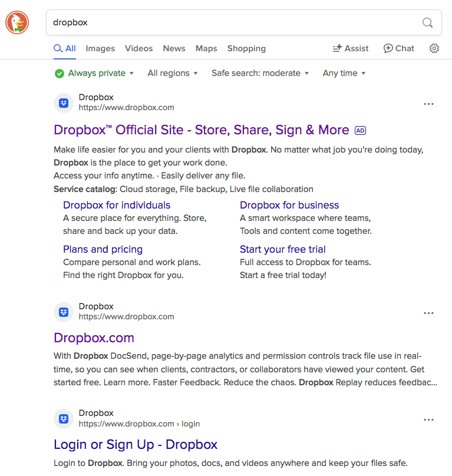This screenshot has height=476, width=452.
Task: Open more options for login result
Action: pyautogui.click(x=428, y=420)
